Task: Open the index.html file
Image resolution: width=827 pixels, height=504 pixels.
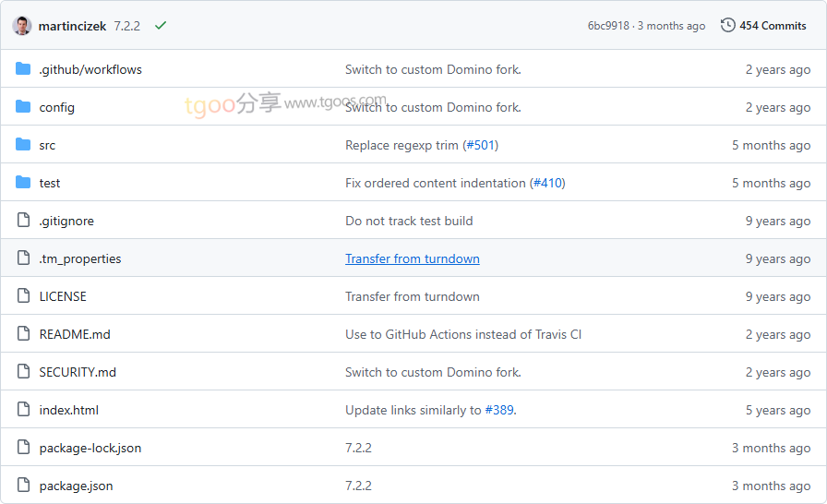Action: click(68, 410)
